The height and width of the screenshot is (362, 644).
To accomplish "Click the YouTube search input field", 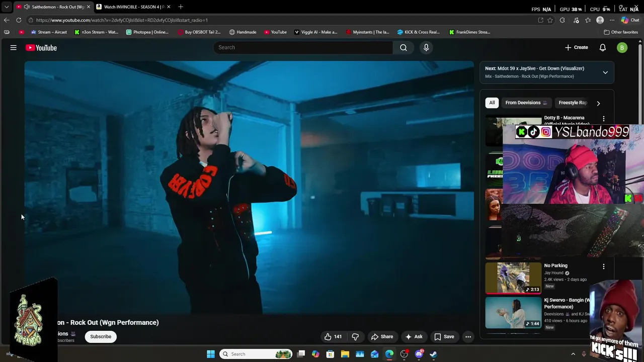I will pyautogui.click(x=303, y=47).
